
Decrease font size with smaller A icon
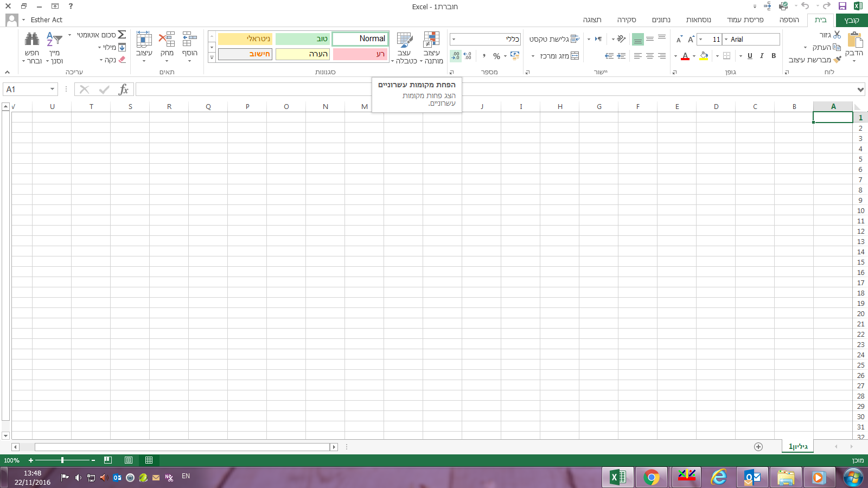click(679, 39)
